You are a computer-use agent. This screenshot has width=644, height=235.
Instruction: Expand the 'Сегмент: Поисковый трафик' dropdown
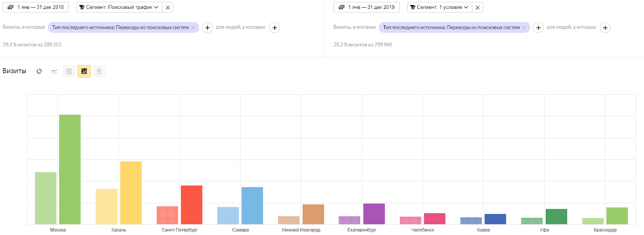[119, 7]
